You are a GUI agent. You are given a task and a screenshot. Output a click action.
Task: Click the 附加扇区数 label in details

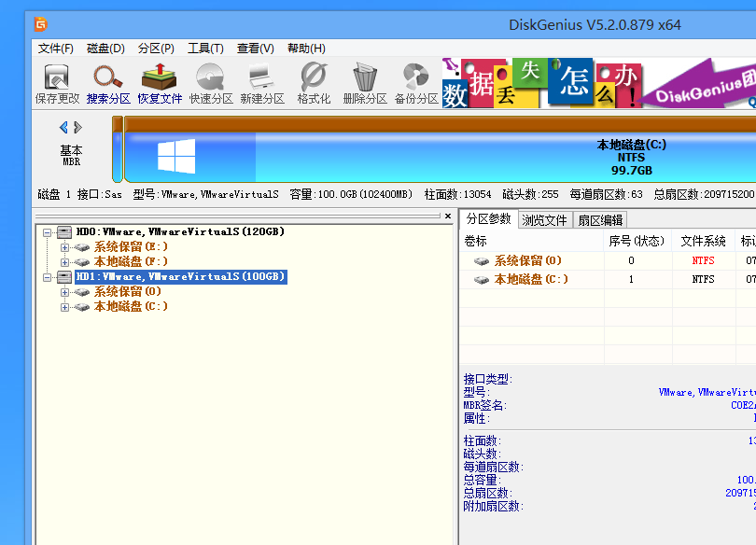(493, 506)
